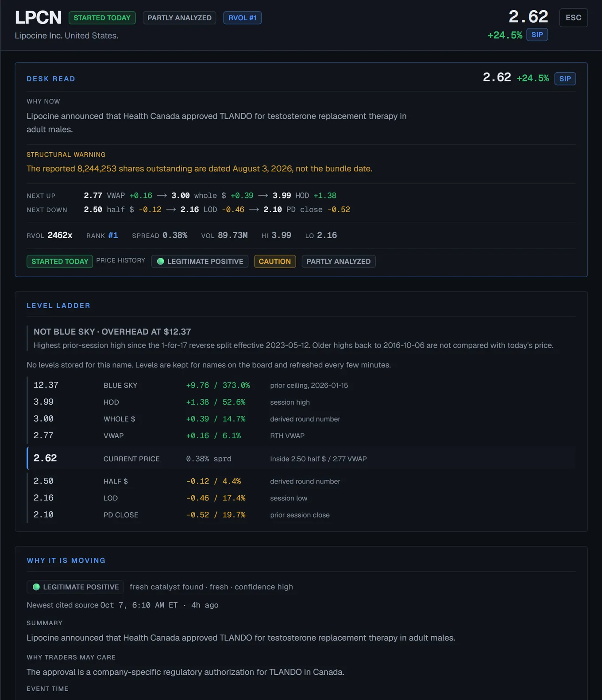The width and height of the screenshot is (602, 700).
Task: Click the green dot in Desk Read's LEGITIMATE POSITIVE
Action: pos(161,261)
